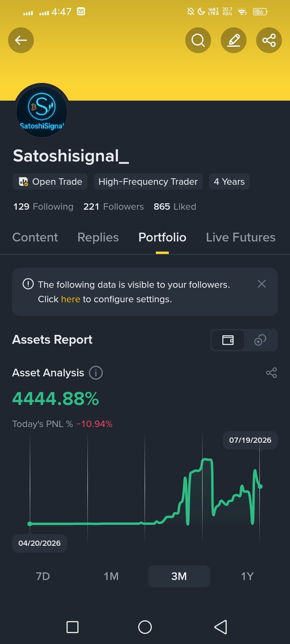The height and width of the screenshot is (644, 290).
Task: Select the 1Y chart range
Action: [247, 576]
